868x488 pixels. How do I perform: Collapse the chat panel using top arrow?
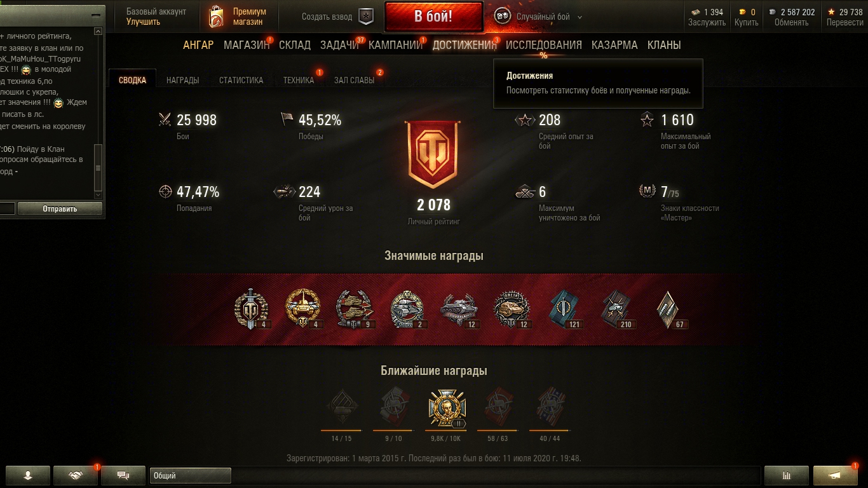coord(97,15)
